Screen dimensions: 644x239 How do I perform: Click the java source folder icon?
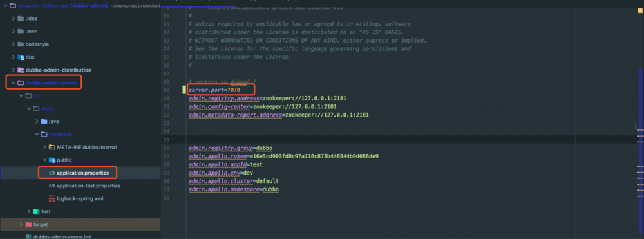[44, 122]
